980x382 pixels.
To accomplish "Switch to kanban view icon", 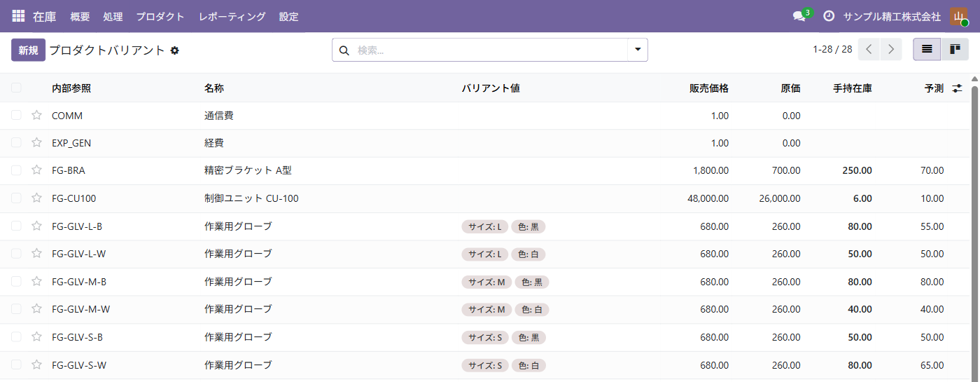I will tap(954, 49).
